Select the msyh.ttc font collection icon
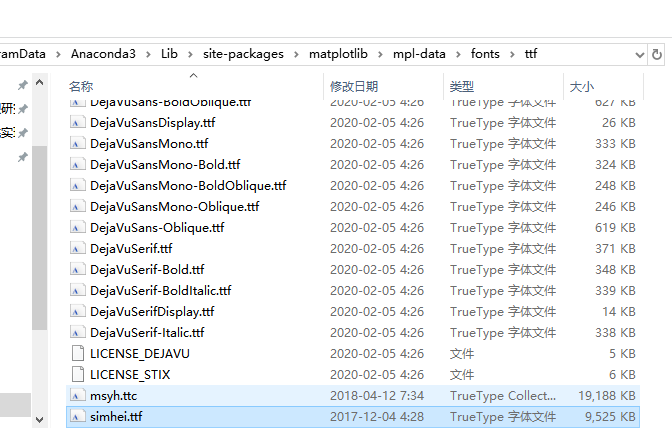The width and height of the screenshot is (672, 434). coord(77,395)
